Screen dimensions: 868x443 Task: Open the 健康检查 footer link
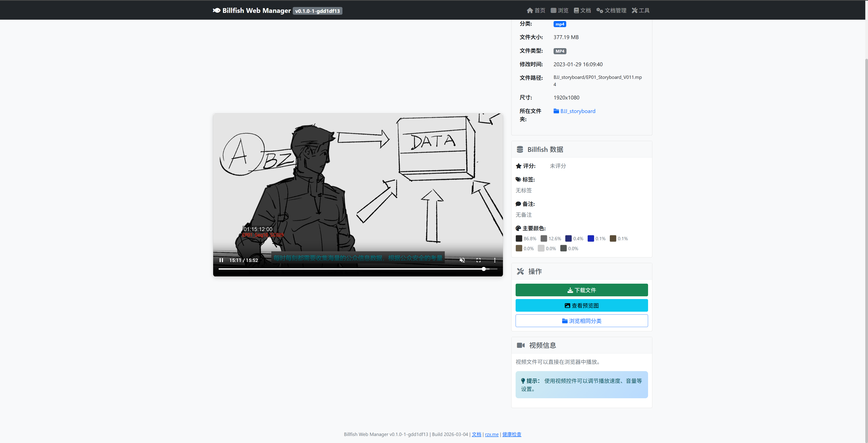[512, 434]
